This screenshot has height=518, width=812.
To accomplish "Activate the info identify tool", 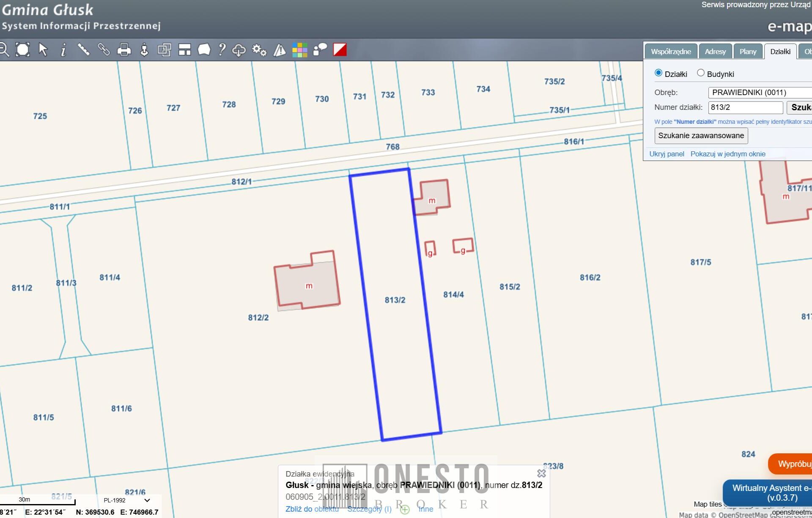I will pyautogui.click(x=63, y=50).
